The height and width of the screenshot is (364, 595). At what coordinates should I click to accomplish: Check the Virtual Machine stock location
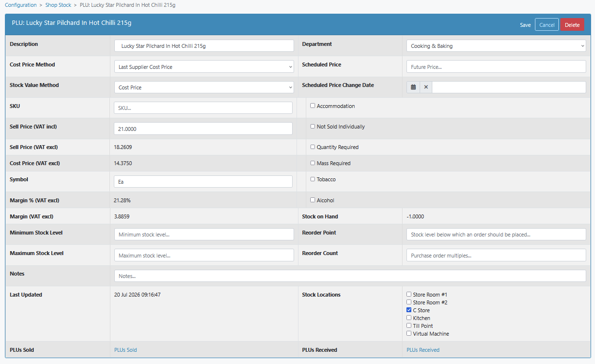409,333
